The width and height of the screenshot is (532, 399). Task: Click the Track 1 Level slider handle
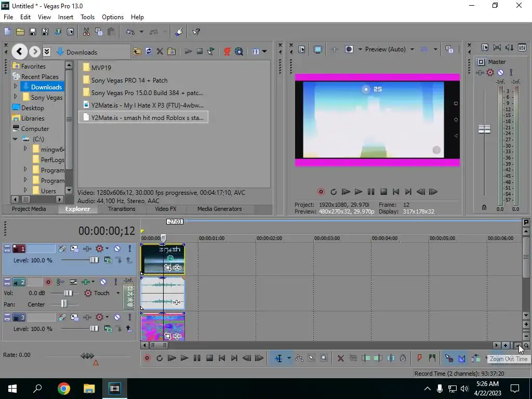(x=94, y=260)
